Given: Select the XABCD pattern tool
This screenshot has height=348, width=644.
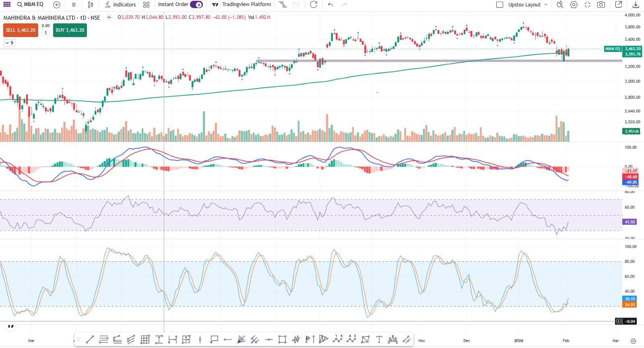Looking at the screenshot, I should pyautogui.click(x=365, y=340).
